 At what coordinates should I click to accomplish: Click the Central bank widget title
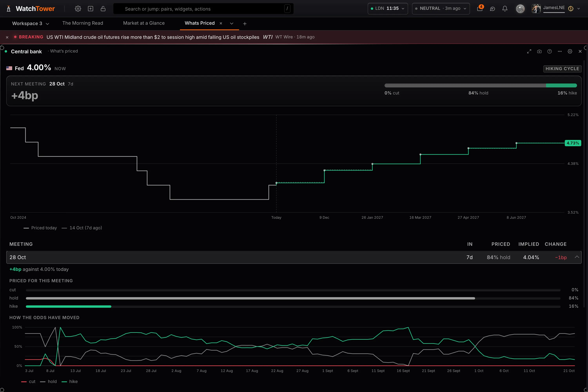point(26,52)
